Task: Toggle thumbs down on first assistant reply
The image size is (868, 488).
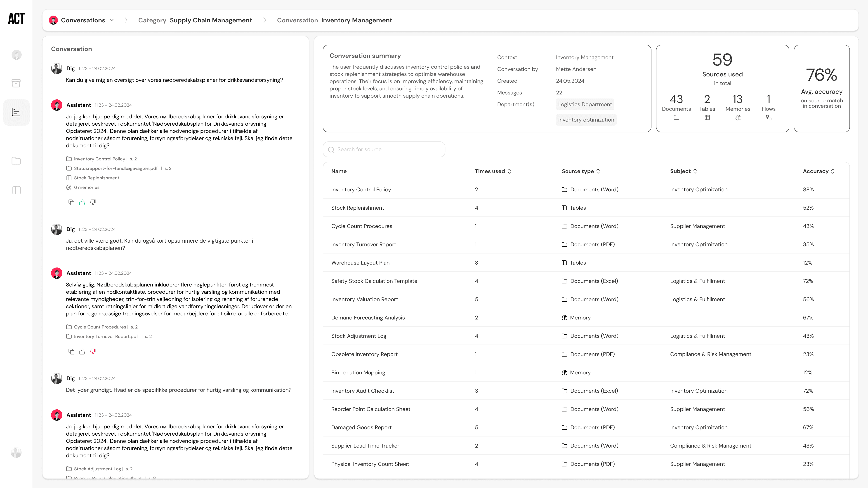Action: (x=93, y=202)
